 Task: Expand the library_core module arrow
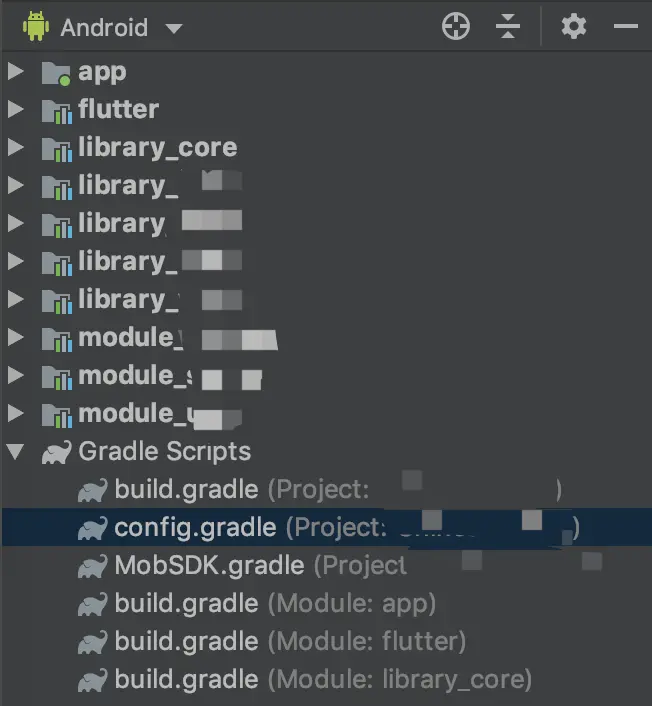pos(14,147)
